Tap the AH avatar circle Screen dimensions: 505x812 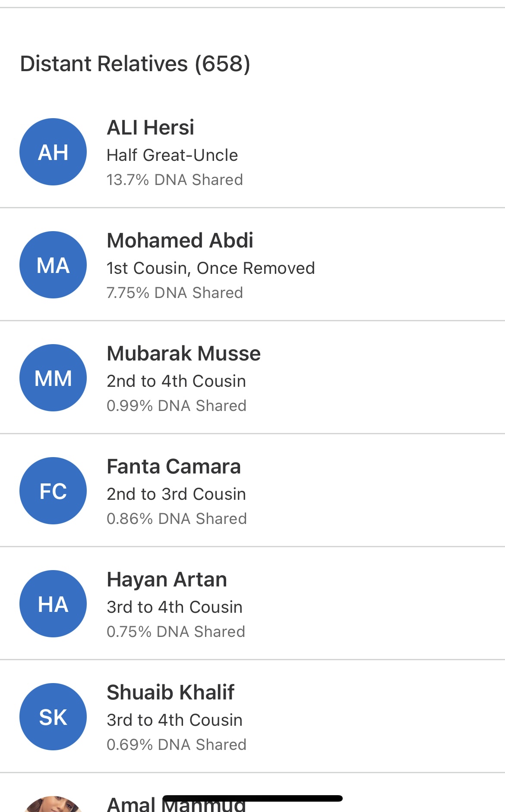(53, 152)
